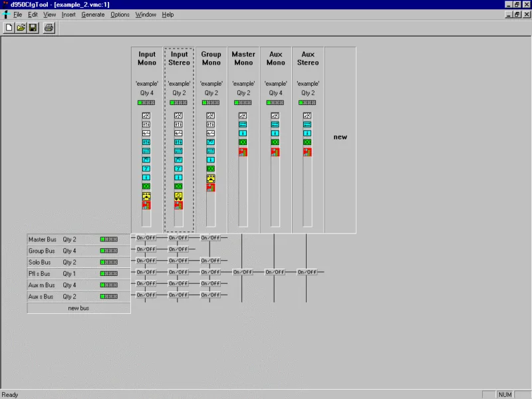Select the top white block in Input Mono strip
The height and width of the screenshot is (399, 532).
tap(146, 116)
